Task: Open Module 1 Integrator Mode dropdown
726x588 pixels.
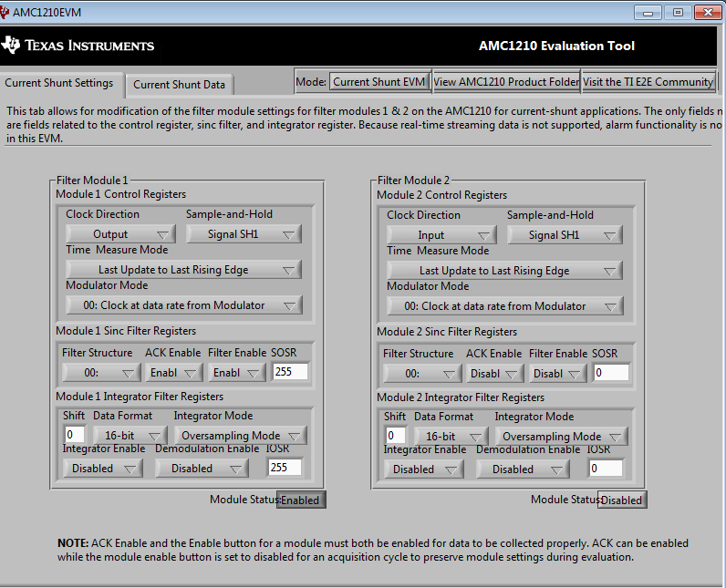Action: coord(240,436)
